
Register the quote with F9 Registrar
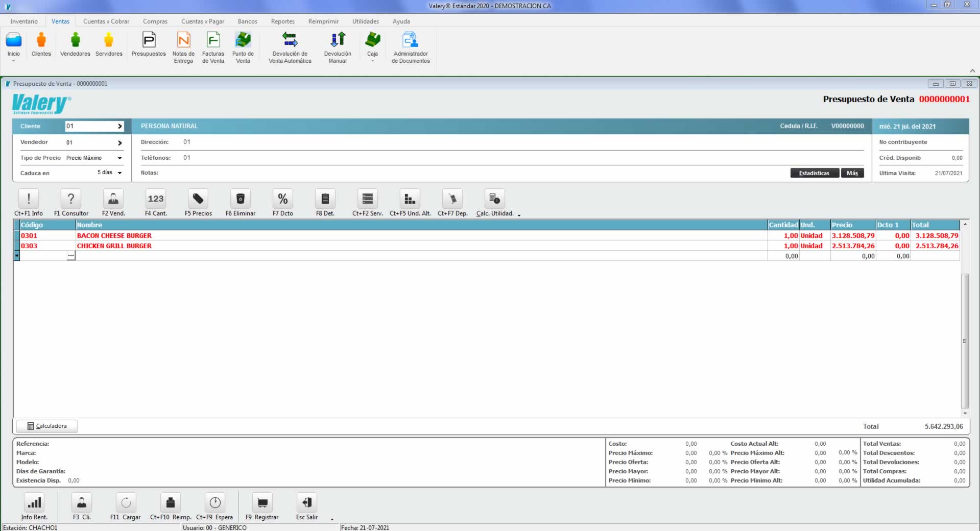coord(262,506)
